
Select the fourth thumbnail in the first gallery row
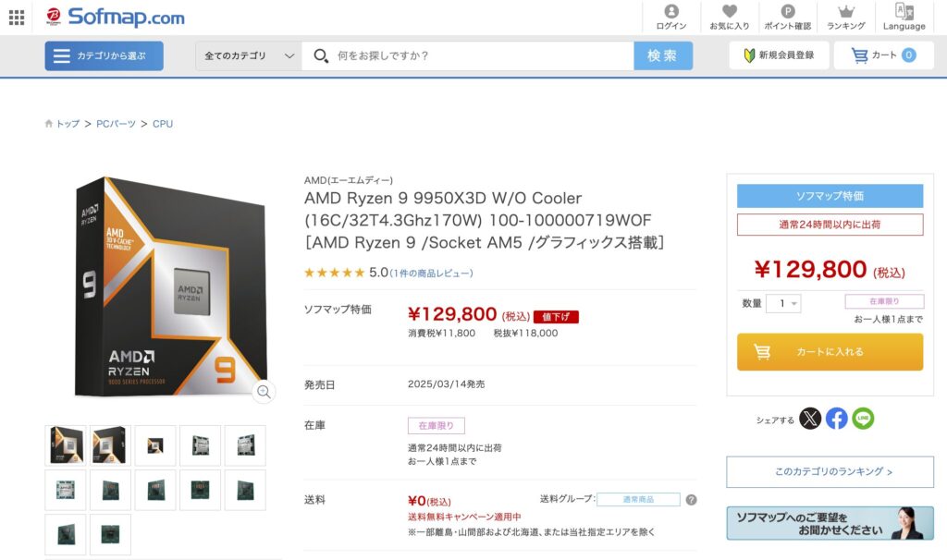(x=200, y=445)
